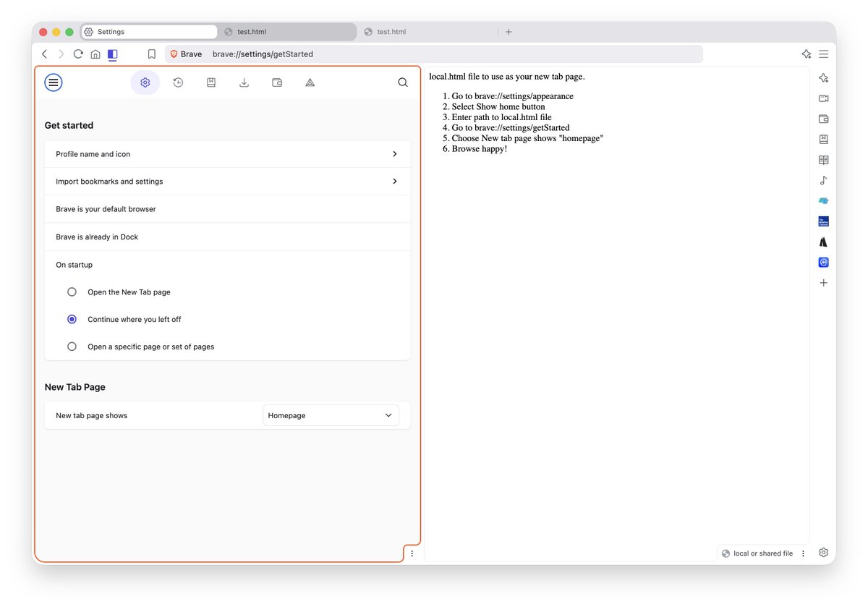The width and height of the screenshot is (868, 607).
Task: Open Wallet from the settings toolbar
Action: (x=277, y=82)
